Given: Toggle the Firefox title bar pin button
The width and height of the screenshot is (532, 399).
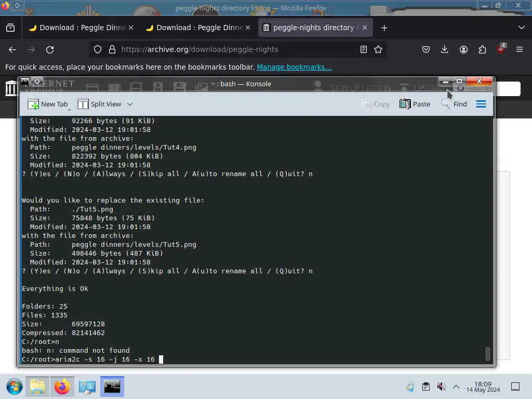Looking at the screenshot, I should (17, 5).
